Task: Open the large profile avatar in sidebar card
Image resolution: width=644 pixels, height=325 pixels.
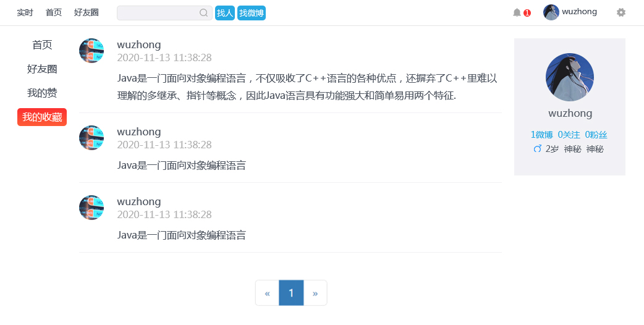Action: click(569, 77)
